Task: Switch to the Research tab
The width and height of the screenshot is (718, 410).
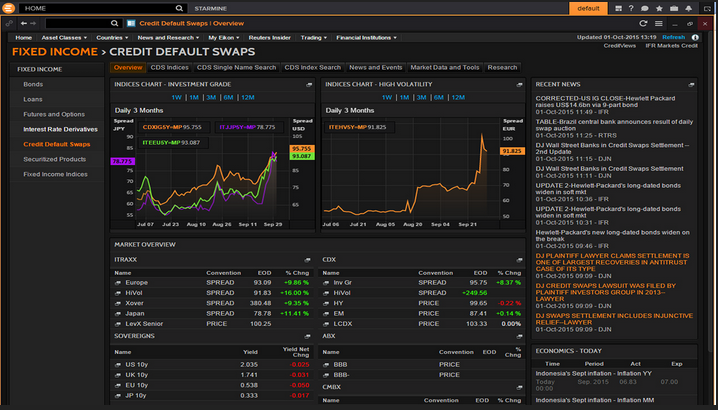Action: 502,67
